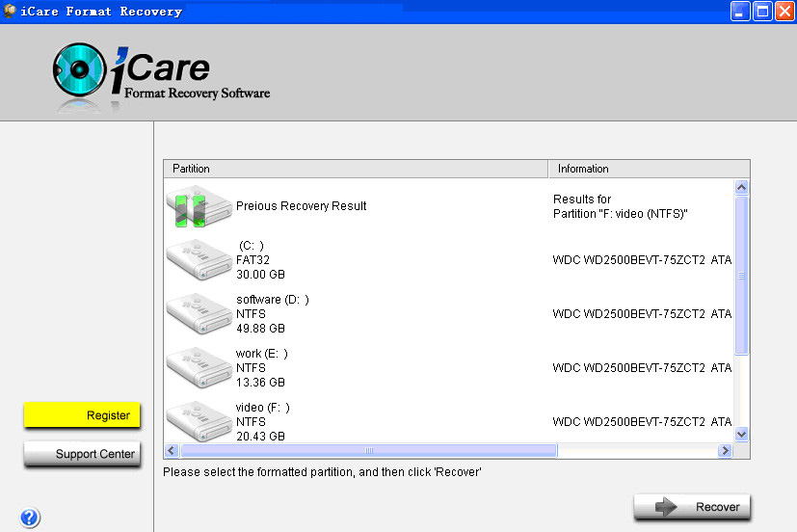Select the video F: drive icon
Screen dimensions: 797x532
[199, 421]
